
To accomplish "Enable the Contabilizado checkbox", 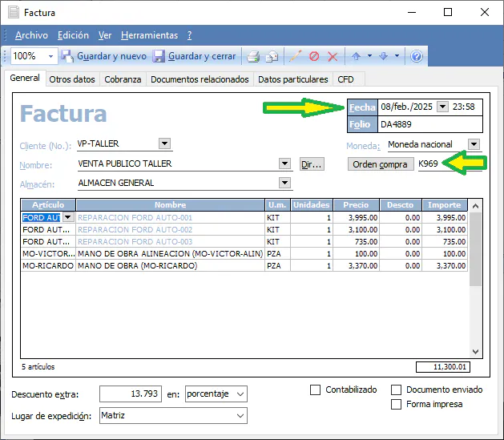I will (x=316, y=390).
